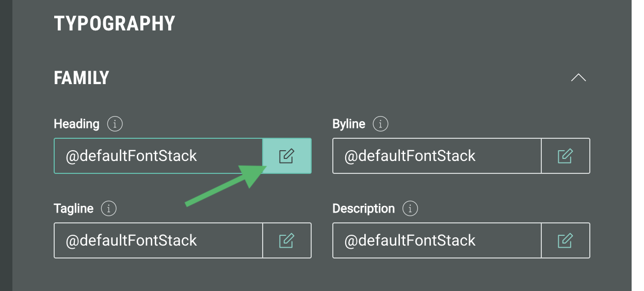Open the Byline font edit icon
Viewport: 644px width, 291px height.
(x=565, y=156)
